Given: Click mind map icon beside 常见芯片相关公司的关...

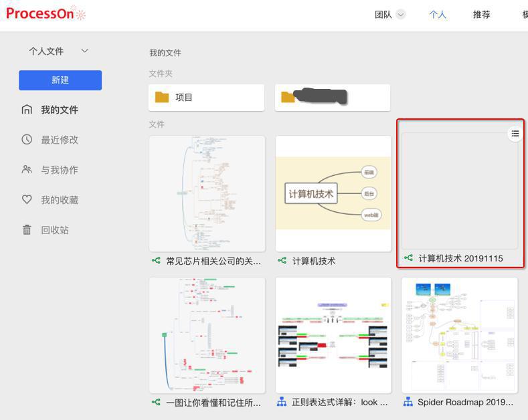Looking at the screenshot, I should pos(156,260).
